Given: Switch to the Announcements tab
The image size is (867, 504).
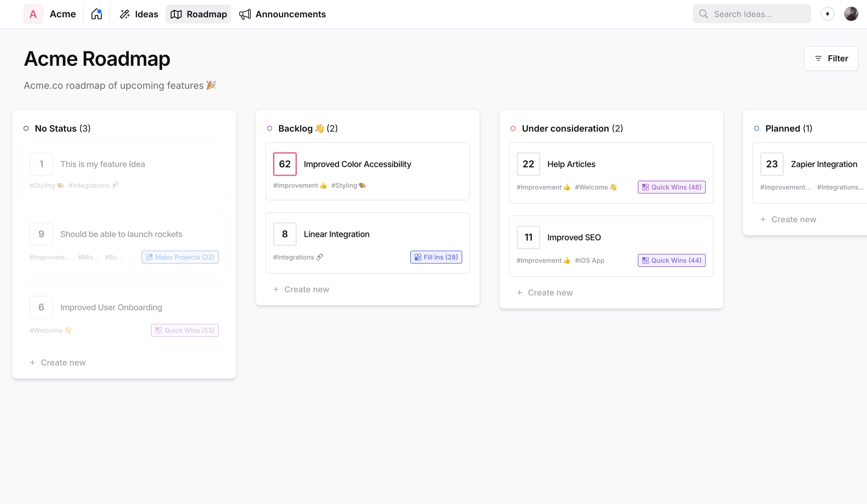Looking at the screenshot, I should [x=282, y=14].
